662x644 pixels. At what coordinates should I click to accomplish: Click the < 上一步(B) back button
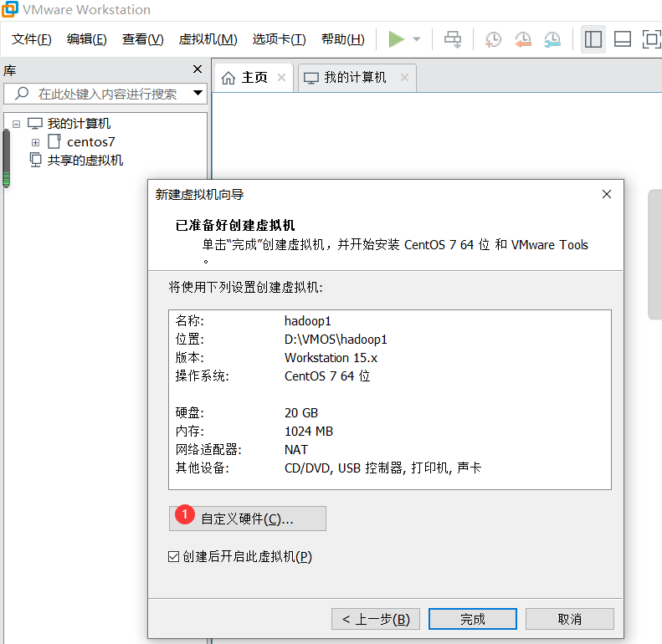376,619
